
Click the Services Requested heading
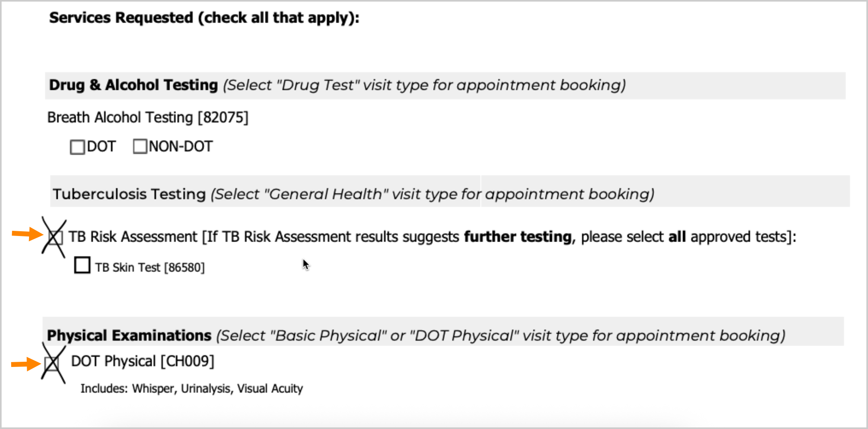(x=204, y=18)
